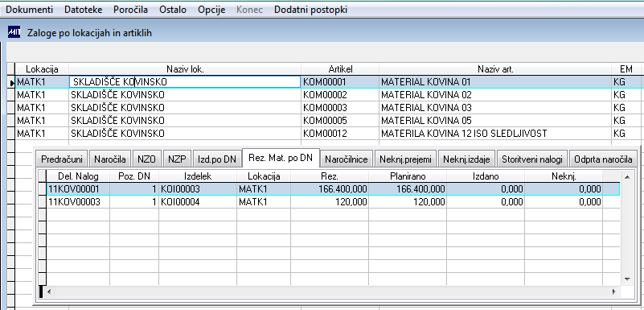Viewport: 644px width, 310px height.
Task: Click the Rez. column header
Action: [x=330, y=177]
